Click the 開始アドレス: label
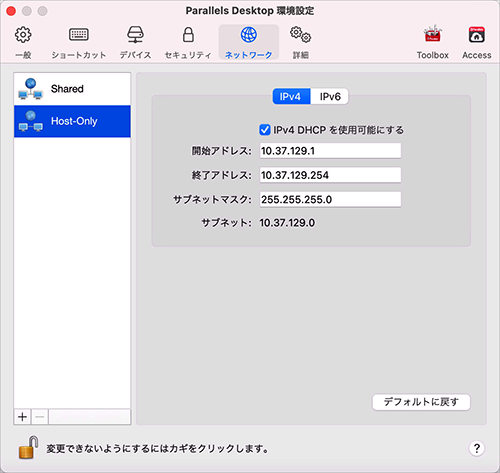Image resolution: width=500 pixels, height=473 pixels. pyautogui.click(x=221, y=151)
